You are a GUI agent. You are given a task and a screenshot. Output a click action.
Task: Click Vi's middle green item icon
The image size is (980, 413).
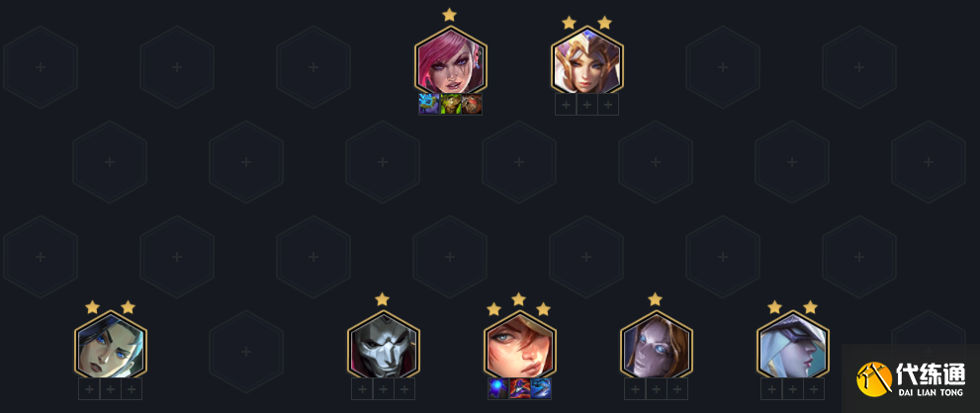point(451,105)
